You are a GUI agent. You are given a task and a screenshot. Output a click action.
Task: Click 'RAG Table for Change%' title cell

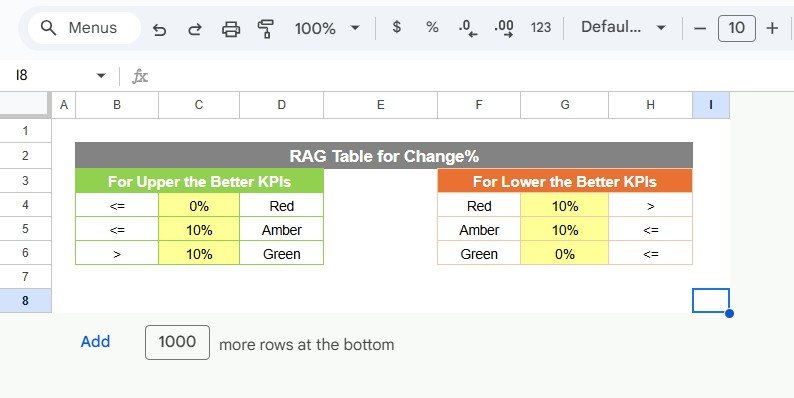tap(384, 155)
